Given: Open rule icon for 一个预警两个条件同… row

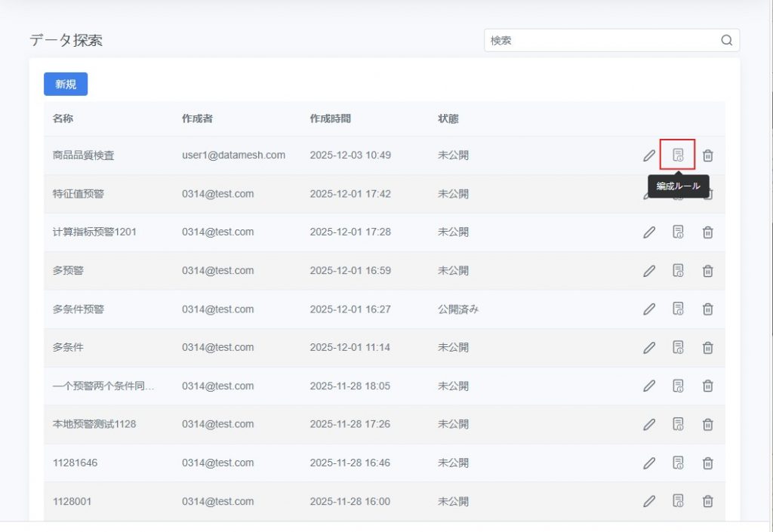Looking at the screenshot, I should [x=678, y=386].
